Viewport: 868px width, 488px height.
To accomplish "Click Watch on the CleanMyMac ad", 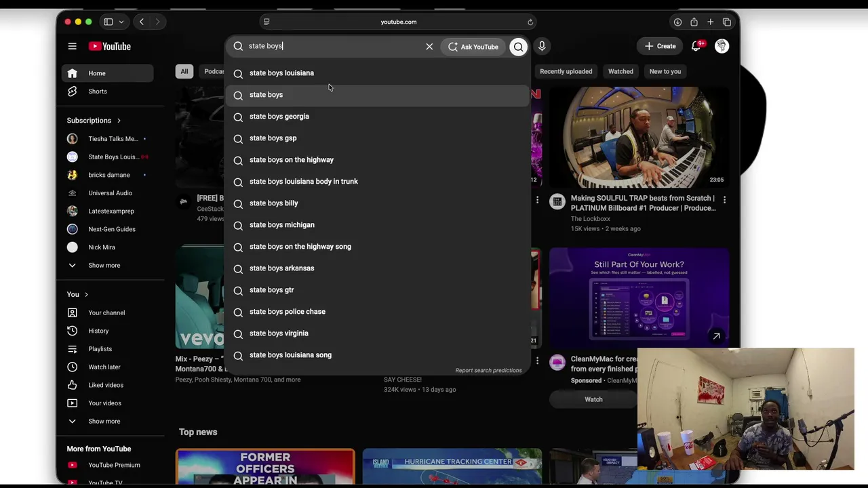I will (593, 400).
